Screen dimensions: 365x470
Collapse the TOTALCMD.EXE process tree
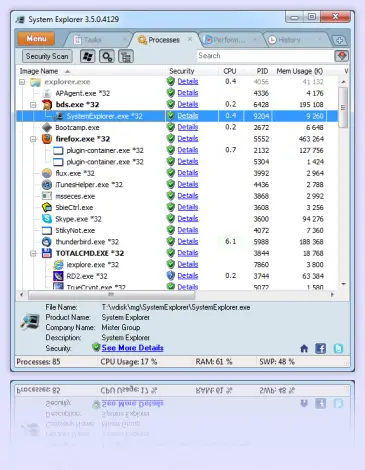(x=33, y=253)
